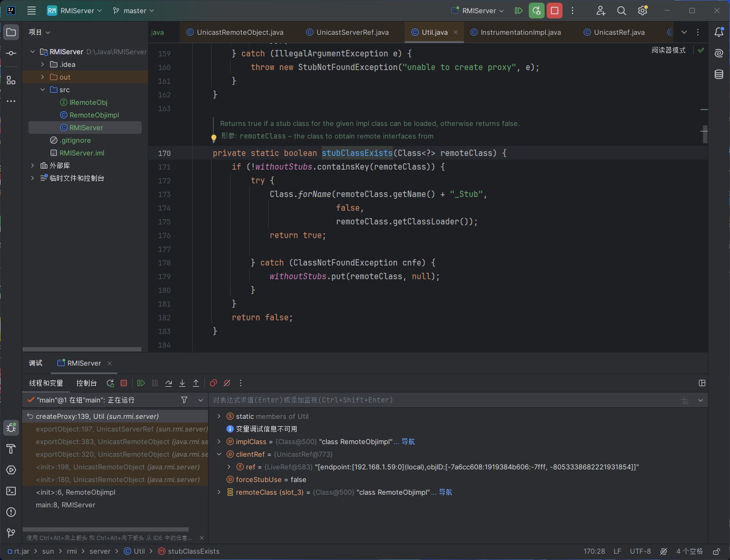
Task: Open the Services tool window icon
Action: 11,470
